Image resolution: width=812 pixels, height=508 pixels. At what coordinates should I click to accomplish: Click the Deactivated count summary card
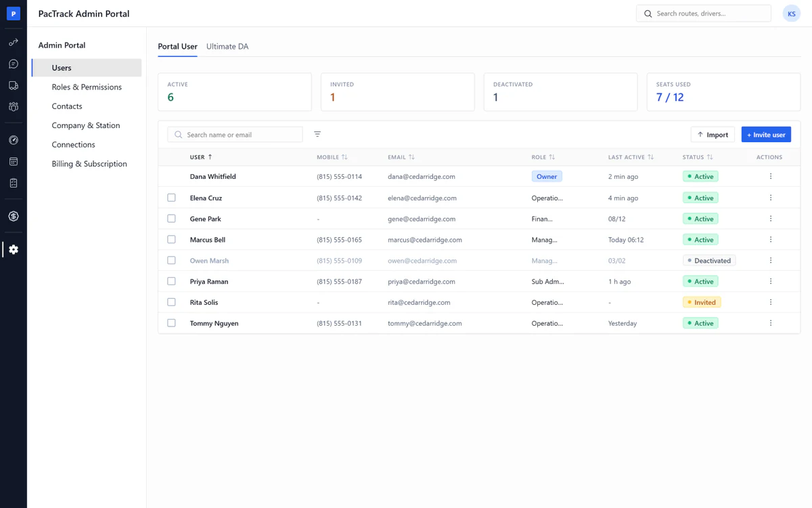560,92
